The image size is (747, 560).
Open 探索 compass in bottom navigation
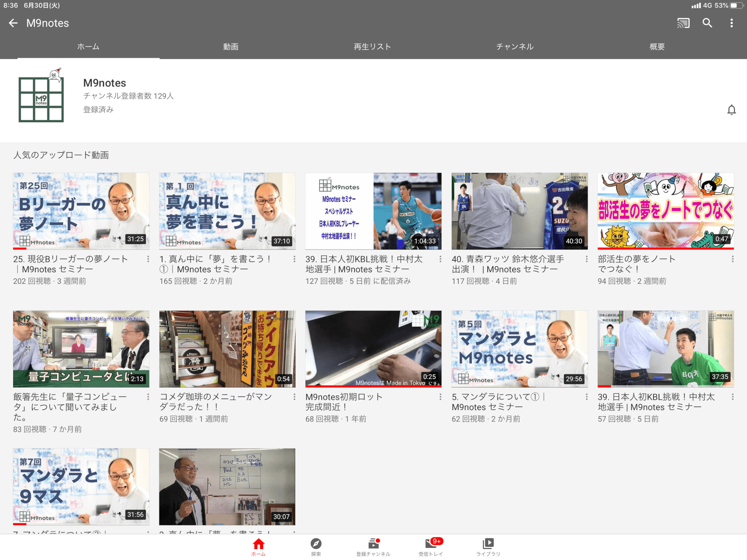[x=316, y=547]
